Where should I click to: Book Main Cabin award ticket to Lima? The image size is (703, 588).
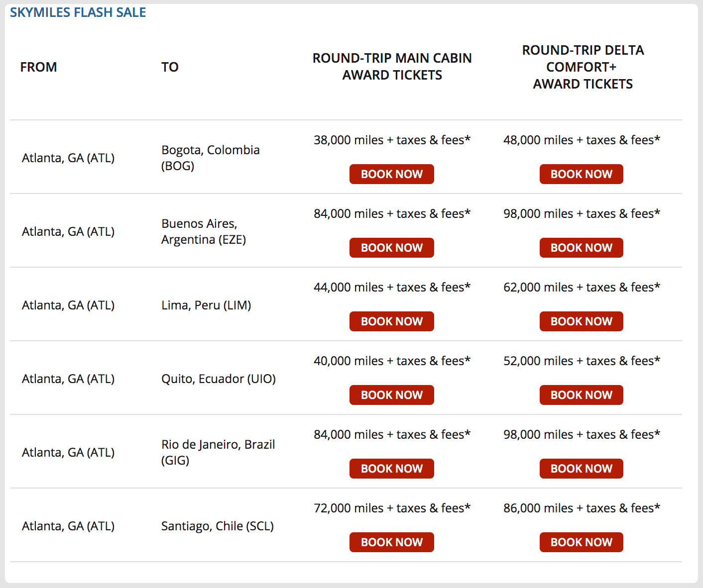(391, 321)
